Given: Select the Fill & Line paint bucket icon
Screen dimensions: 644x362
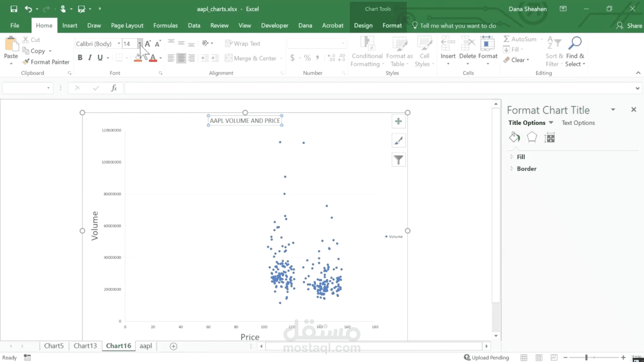Looking at the screenshot, I should click(x=514, y=137).
